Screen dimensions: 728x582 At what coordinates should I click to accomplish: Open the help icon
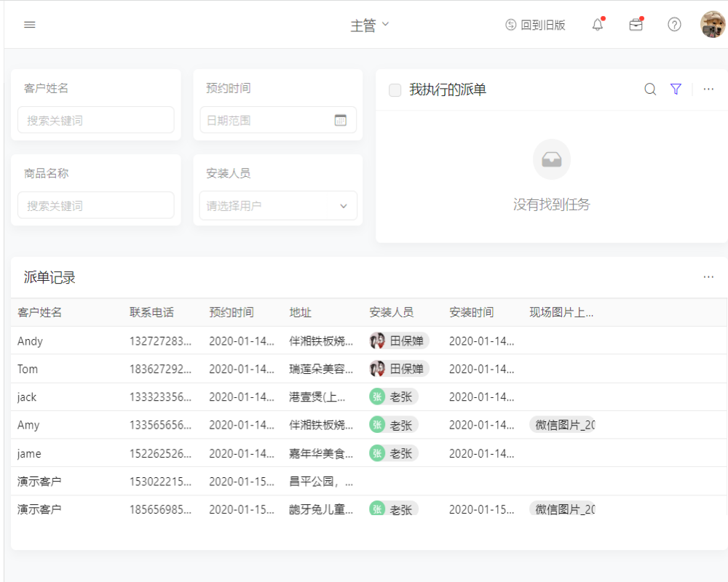pyautogui.click(x=674, y=24)
